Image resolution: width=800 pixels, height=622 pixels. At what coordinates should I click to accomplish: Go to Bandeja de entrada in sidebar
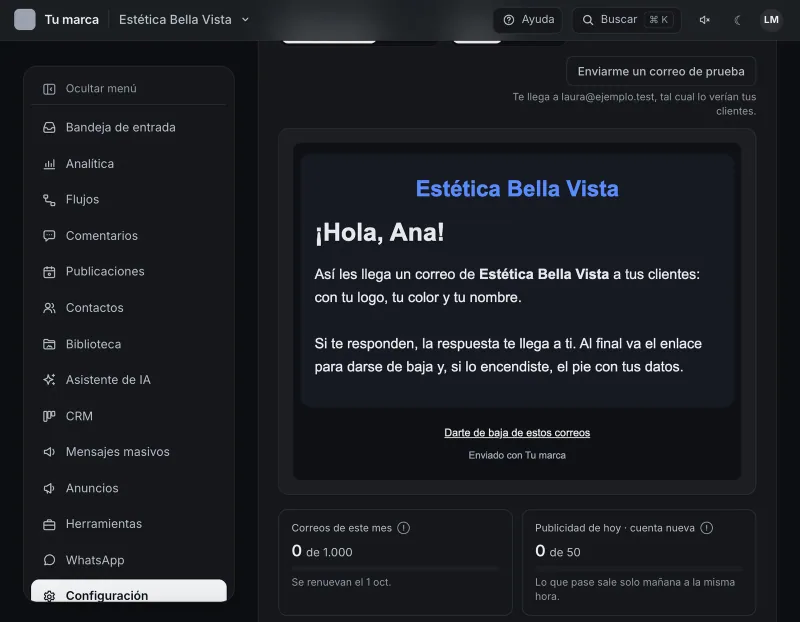click(x=129, y=128)
